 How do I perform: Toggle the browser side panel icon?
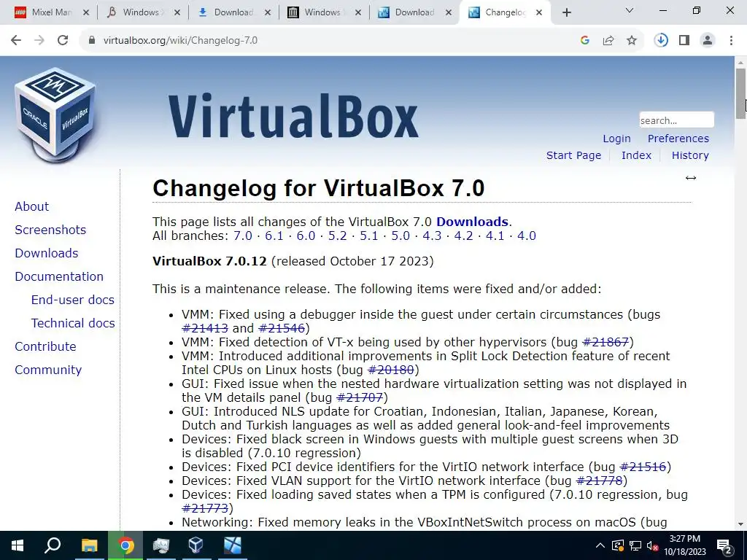pos(684,41)
